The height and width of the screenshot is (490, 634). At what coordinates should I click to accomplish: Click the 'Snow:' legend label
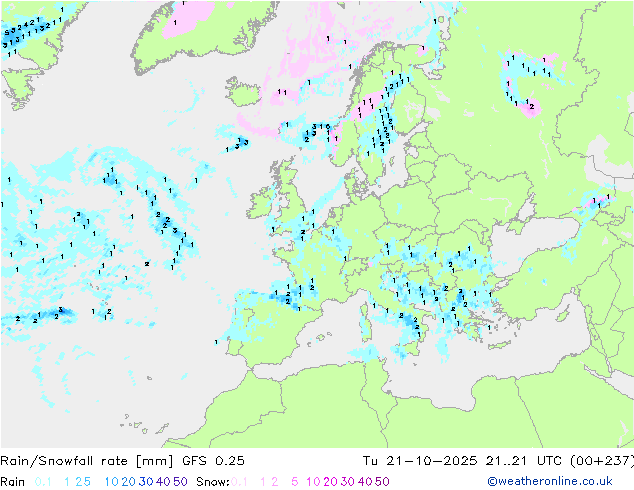click(x=213, y=482)
